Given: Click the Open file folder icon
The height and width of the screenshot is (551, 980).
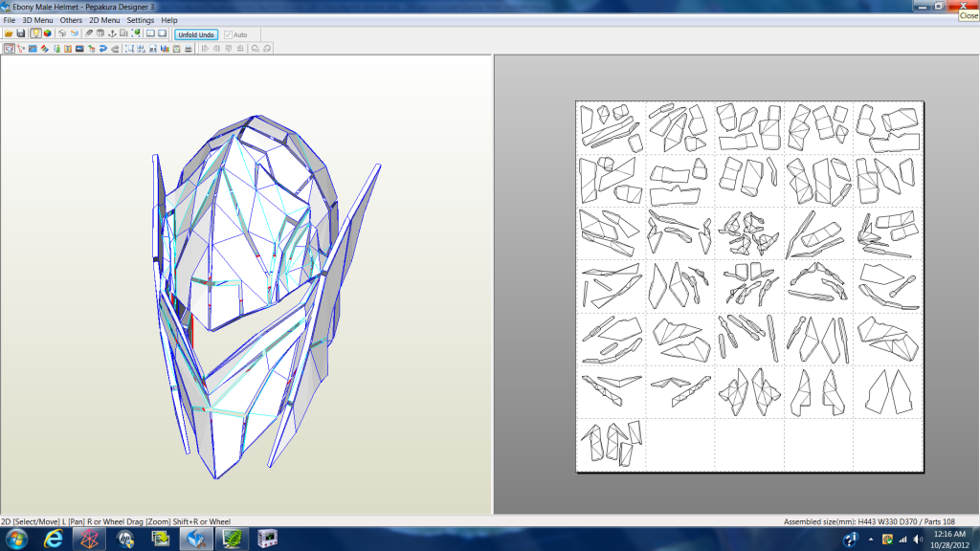Looking at the screenshot, I should point(9,33).
